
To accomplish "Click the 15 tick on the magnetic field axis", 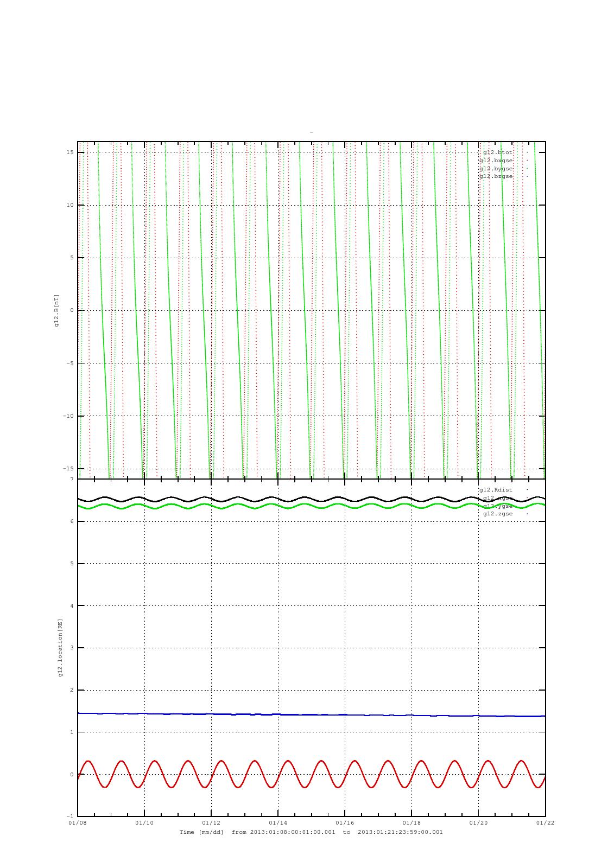I will [70, 152].
